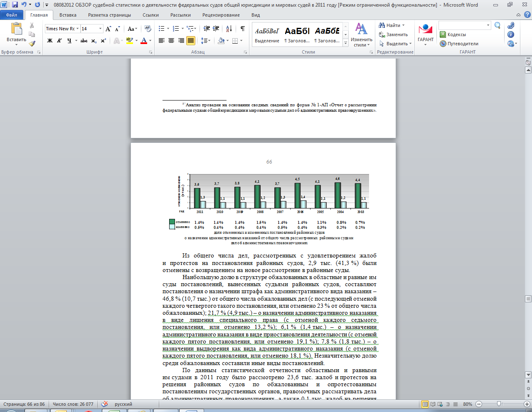Viewport: 532px width, 412px height.
Task: Apply subscript formatting
Action: [94, 41]
